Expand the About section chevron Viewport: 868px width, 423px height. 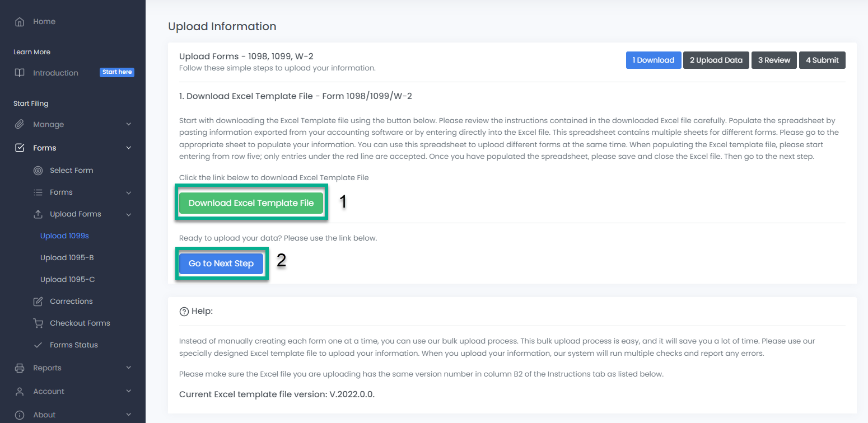pos(128,415)
